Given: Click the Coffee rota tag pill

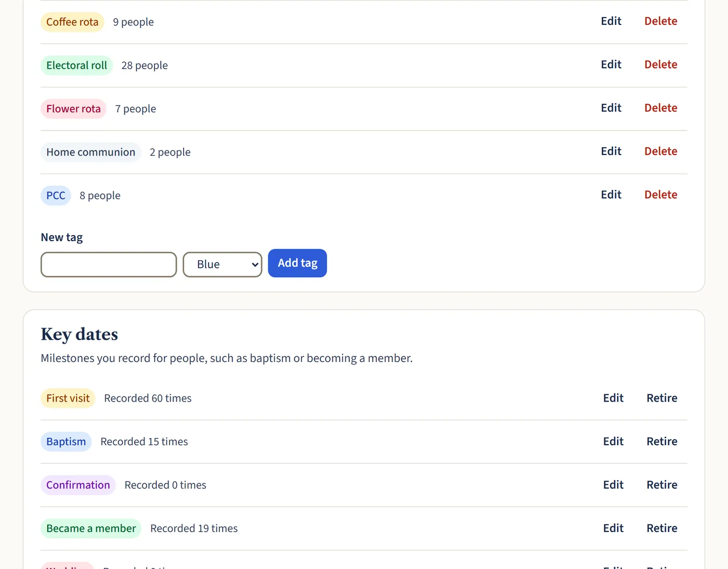Looking at the screenshot, I should 72,22.
